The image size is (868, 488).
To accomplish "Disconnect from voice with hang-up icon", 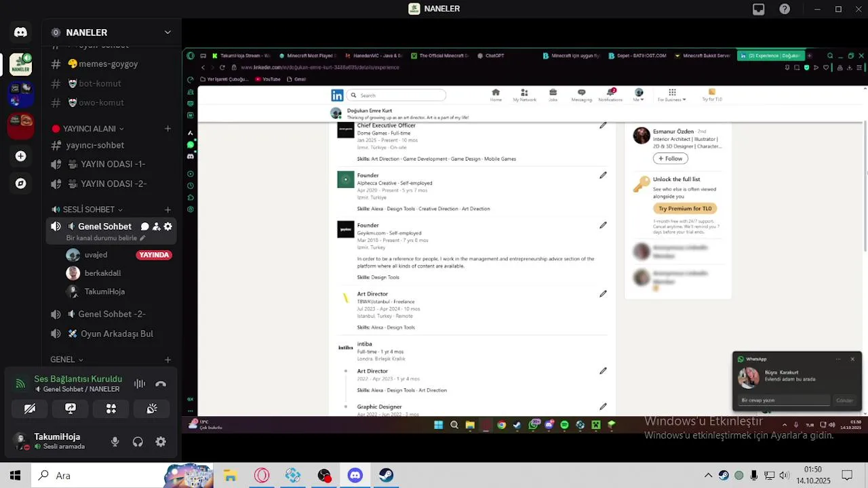I will pos(161,384).
